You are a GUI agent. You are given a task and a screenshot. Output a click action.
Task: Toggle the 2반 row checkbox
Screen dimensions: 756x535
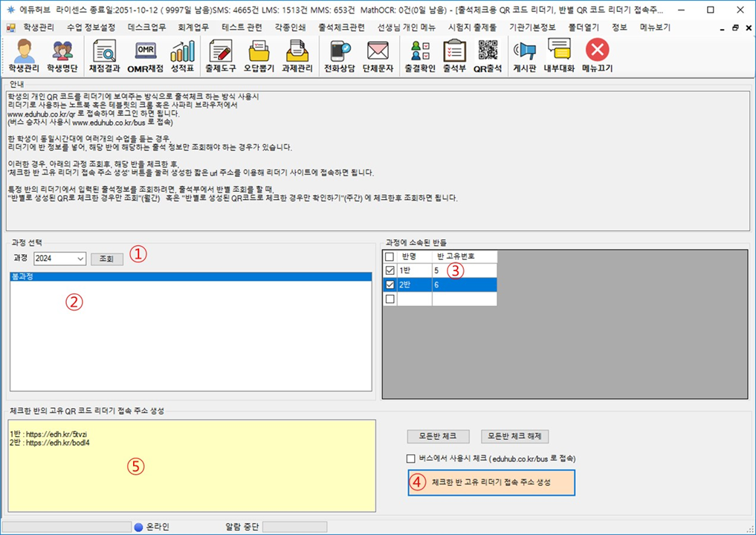point(390,285)
